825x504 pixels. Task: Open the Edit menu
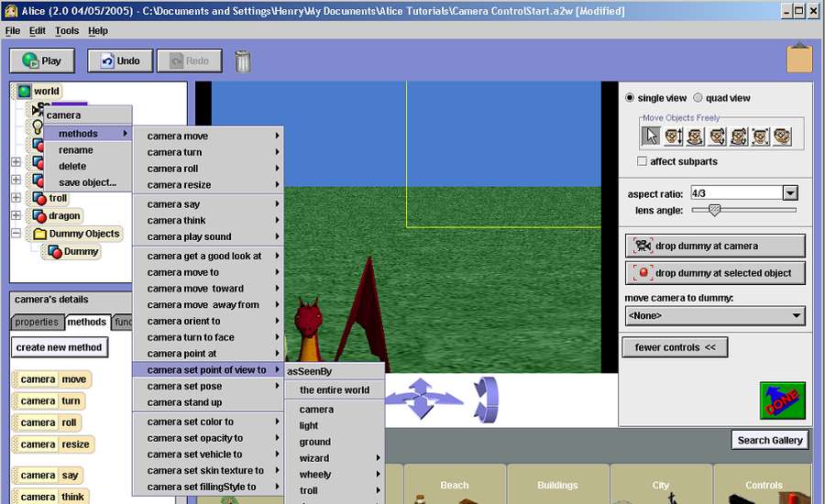pos(37,30)
